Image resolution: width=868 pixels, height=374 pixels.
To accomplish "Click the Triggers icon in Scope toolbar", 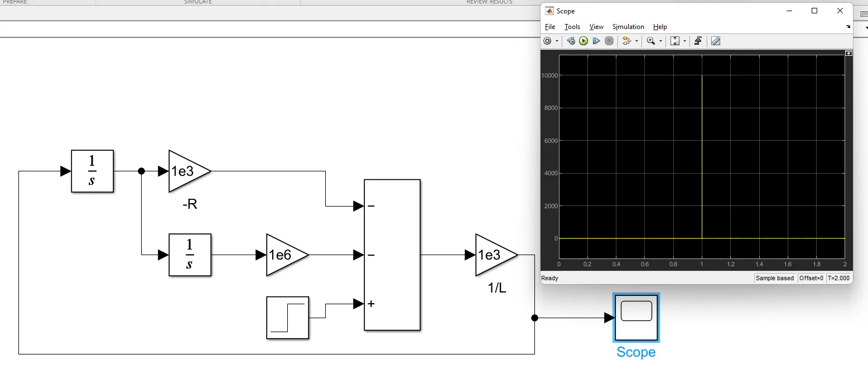I will [698, 41].
